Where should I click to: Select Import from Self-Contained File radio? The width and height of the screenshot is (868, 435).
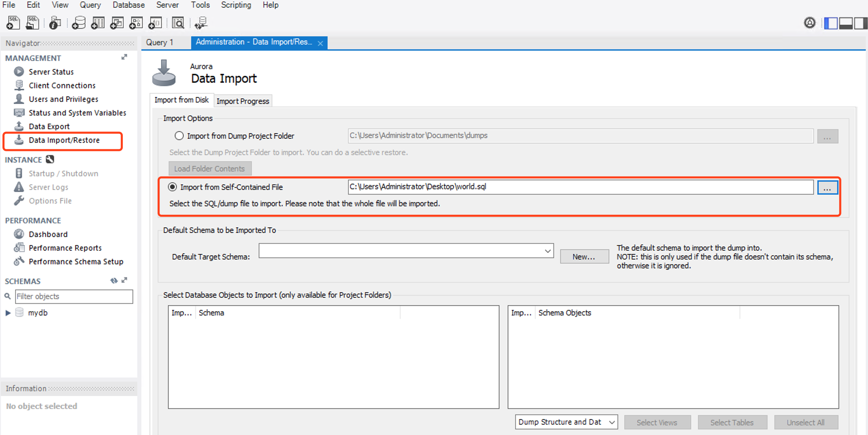173,187
